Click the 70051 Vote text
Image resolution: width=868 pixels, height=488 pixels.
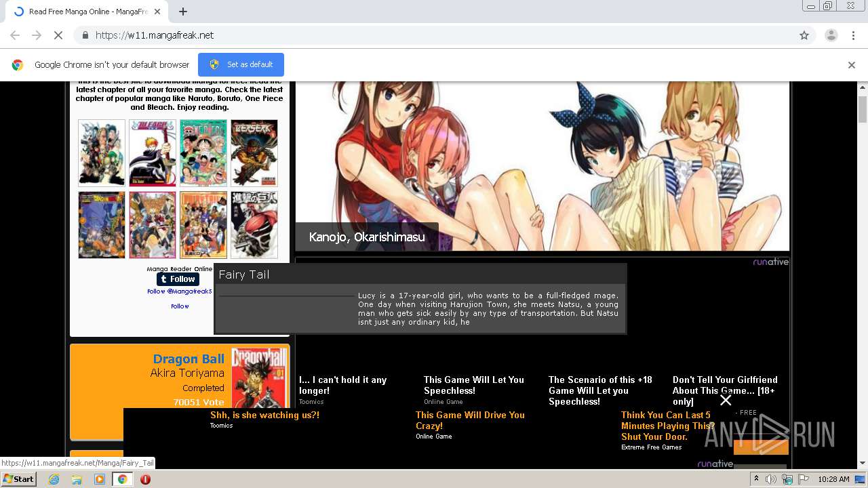(199, 402)
